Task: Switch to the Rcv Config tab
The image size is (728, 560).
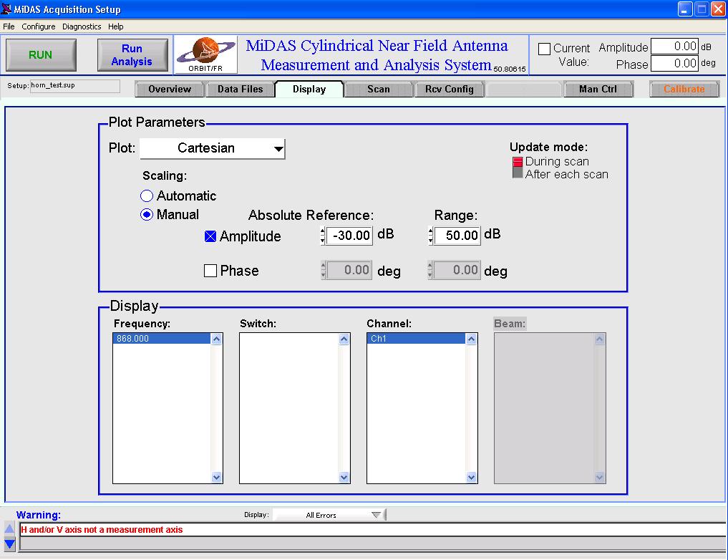Action: (x=449, y=89)
